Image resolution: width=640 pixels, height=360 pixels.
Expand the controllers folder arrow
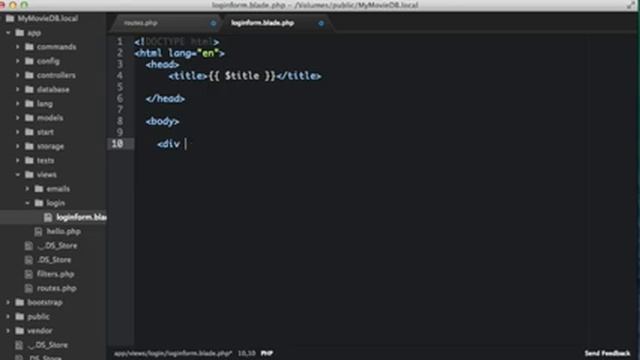tap(18, 75)
